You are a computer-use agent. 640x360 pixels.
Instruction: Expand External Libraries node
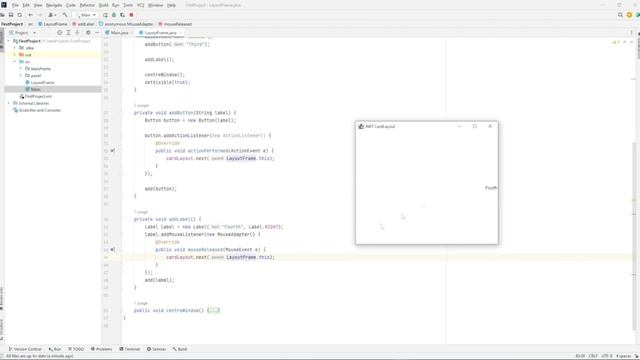click(9, 103)
